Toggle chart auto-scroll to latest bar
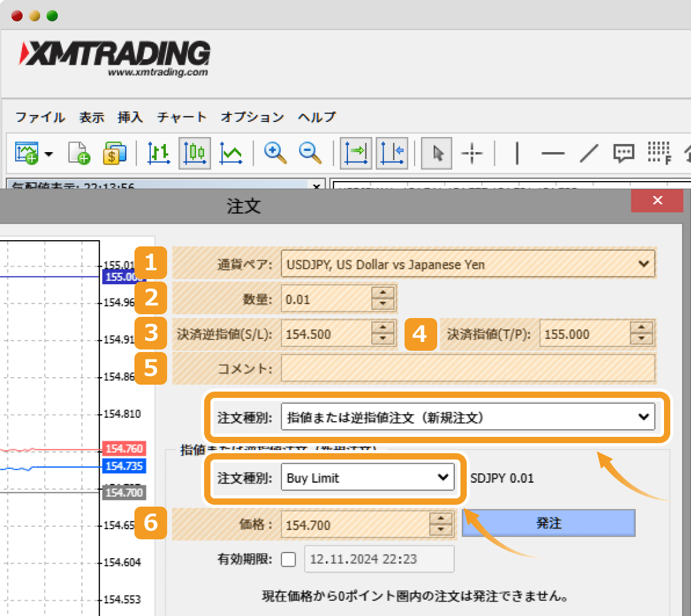 [356, 153]
